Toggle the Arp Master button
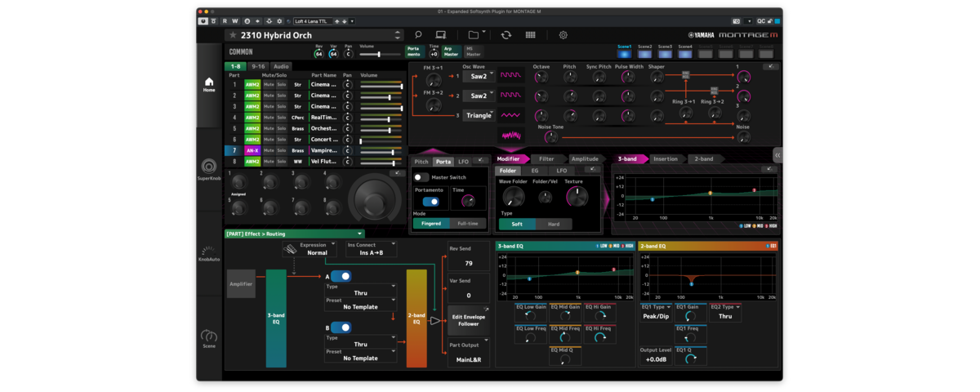 pyautogui.click(x=451, y=51)
